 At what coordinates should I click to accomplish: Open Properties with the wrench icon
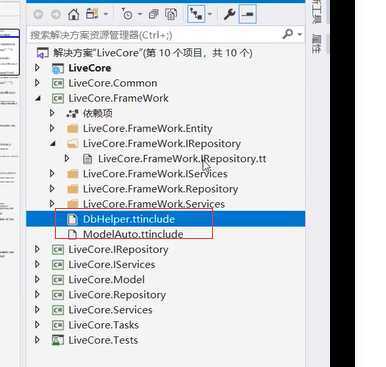click(x=230, y=14)
